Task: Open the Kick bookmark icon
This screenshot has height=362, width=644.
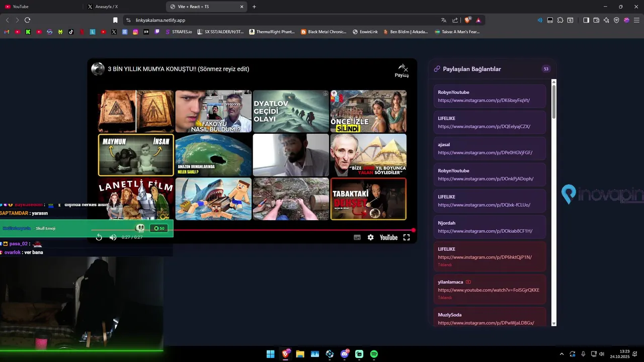Action: click(28, 32)
